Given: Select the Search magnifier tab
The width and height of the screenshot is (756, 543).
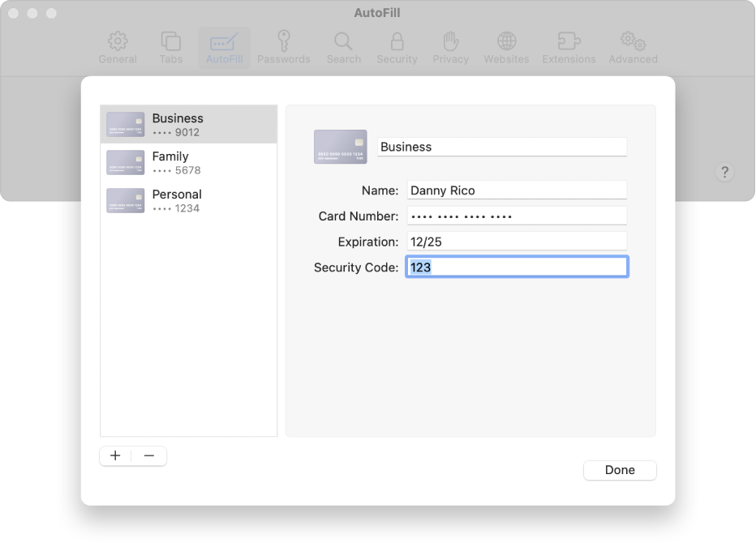Looking at the screenshot, I should click(343, 48).
